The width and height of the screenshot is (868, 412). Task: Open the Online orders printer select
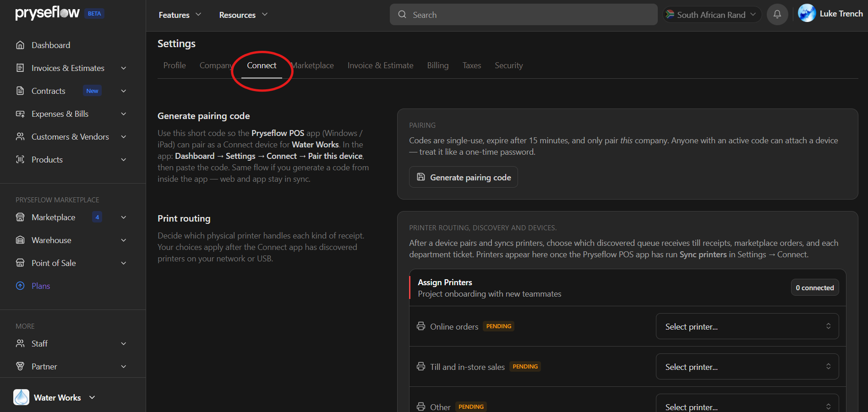(747, 326)
